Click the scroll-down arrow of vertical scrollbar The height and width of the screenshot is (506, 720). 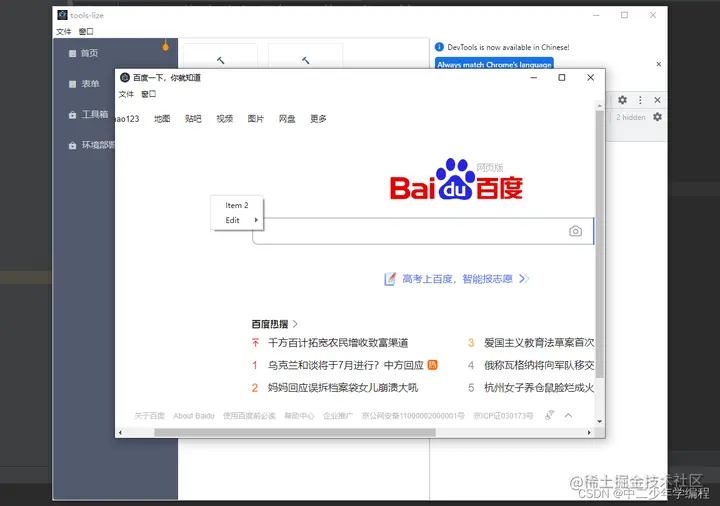[600, 421]
